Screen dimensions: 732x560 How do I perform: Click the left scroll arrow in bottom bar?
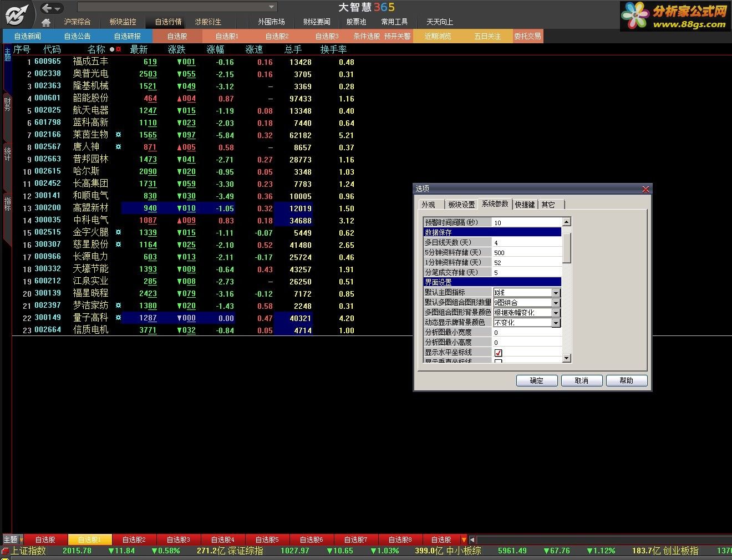(472, 539)
